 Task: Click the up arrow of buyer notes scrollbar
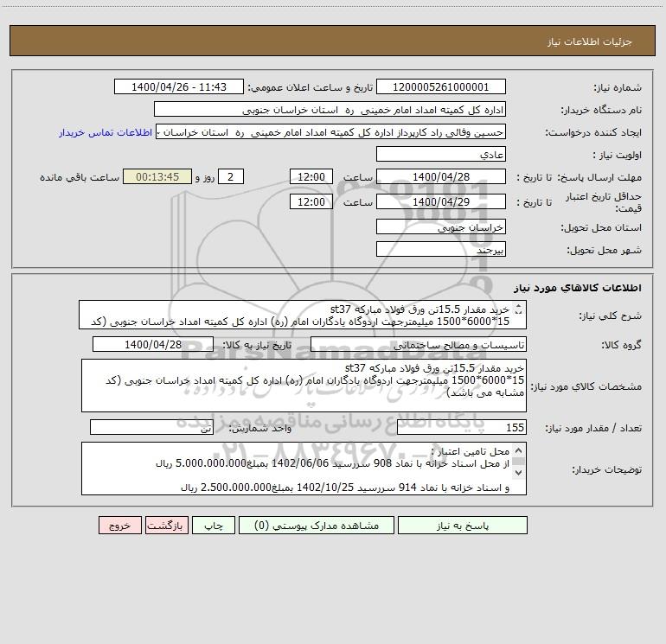518,450
